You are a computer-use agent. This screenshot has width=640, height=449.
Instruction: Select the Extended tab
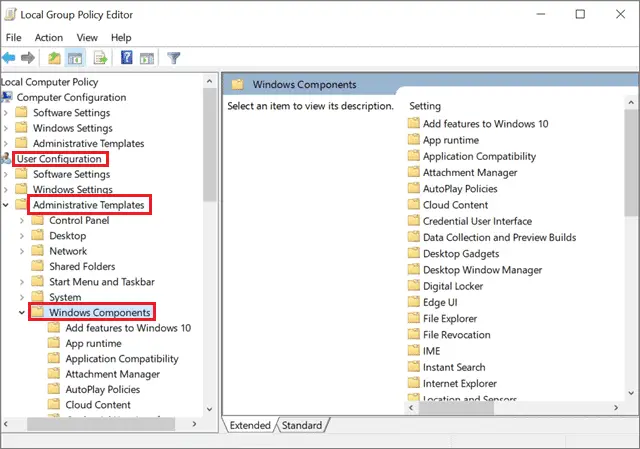pos(250,425)
